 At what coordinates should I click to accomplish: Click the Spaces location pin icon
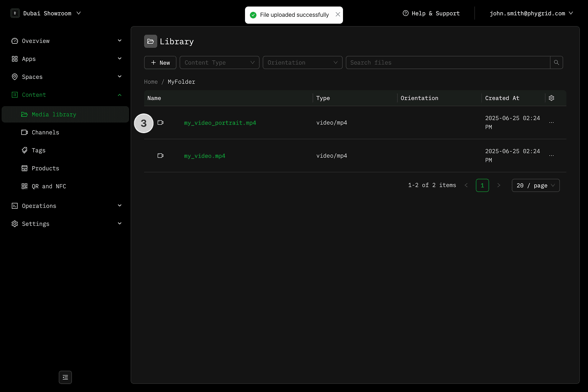(x=15, y=77)
